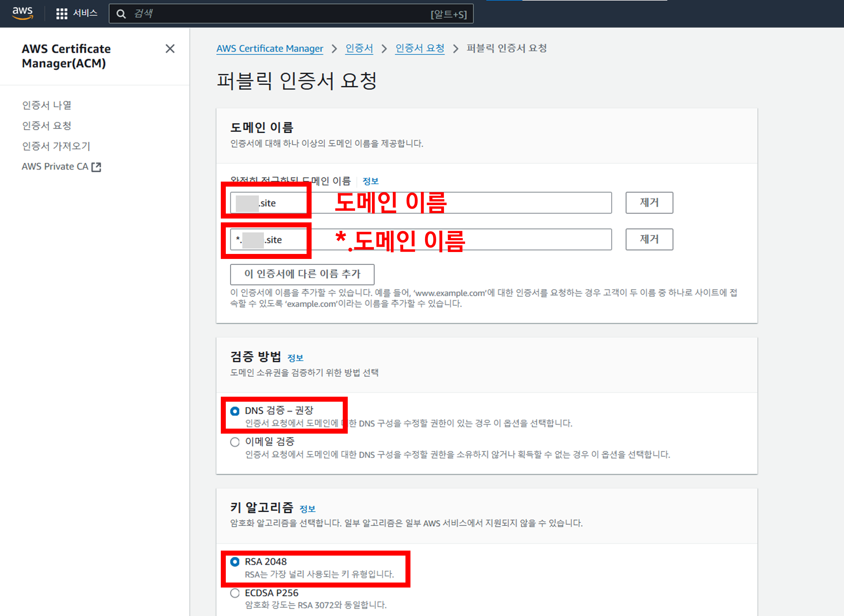Image resolution: width=844 pixels, height=616 pixels.
Task: Click 이 인증서에 다른 이름 추가 button
Action: [x=302, y=274]
